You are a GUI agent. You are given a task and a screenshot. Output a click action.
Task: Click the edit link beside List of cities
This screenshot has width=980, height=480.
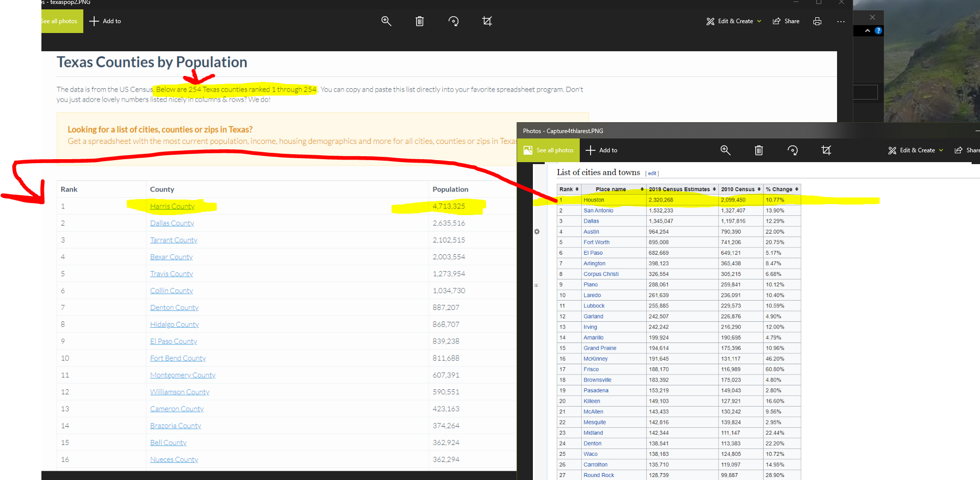[x=652, y=173]
